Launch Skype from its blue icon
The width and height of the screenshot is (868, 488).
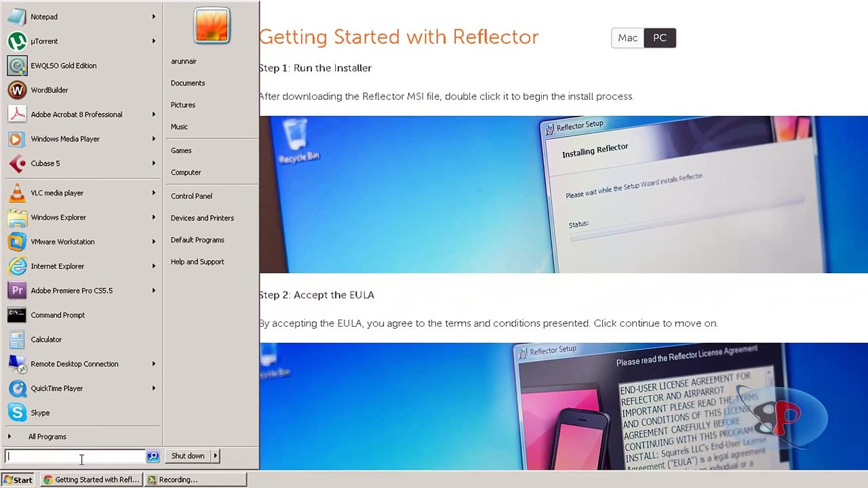pyautogui.click(x=17, y=413)
